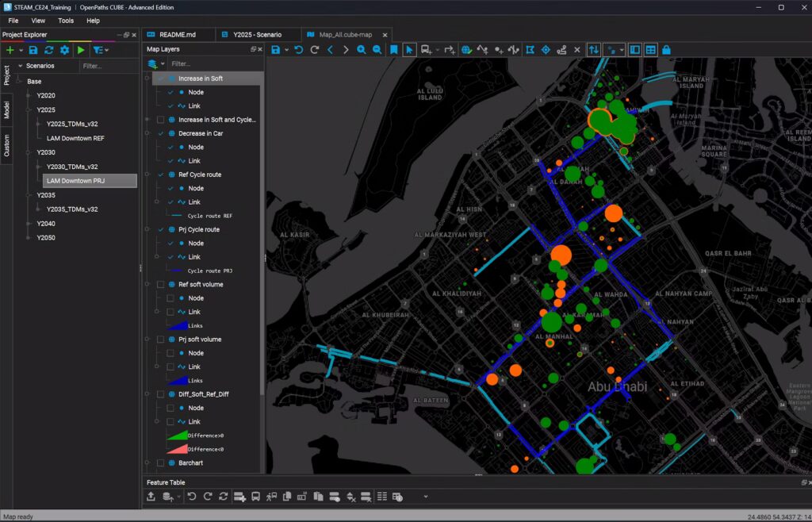This screenshot has width=812, height=522.
Task: Select the map selection arrow tool
Action: (410, 49)
